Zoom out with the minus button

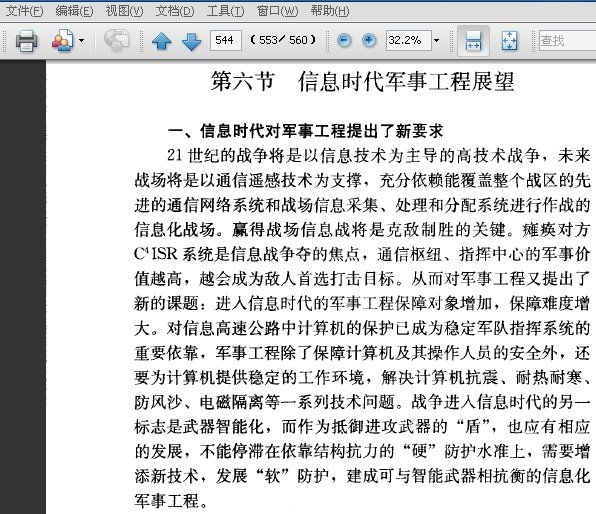[344, 40]
